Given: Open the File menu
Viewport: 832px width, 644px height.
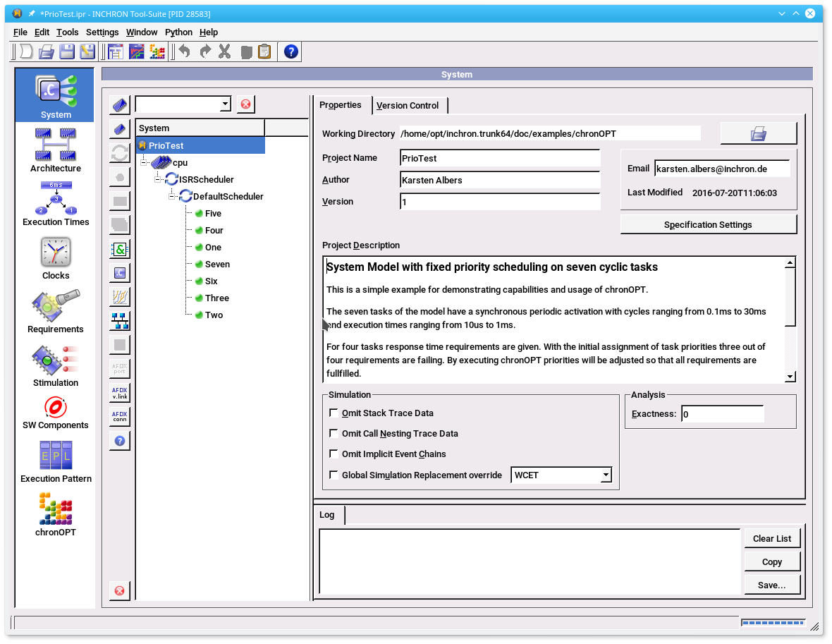Looking at the screenshot, I should click(20, 32).
